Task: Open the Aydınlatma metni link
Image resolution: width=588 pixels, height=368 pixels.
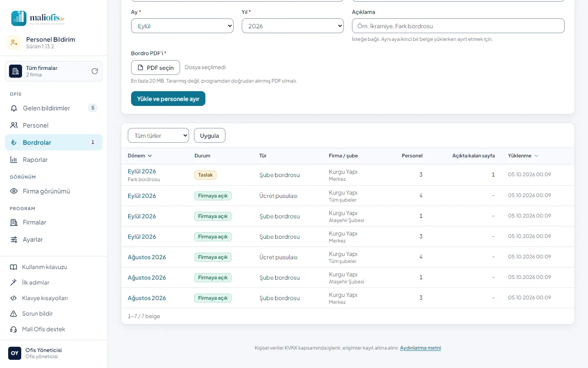Action: pyautogui.click(x=421, y=348)
